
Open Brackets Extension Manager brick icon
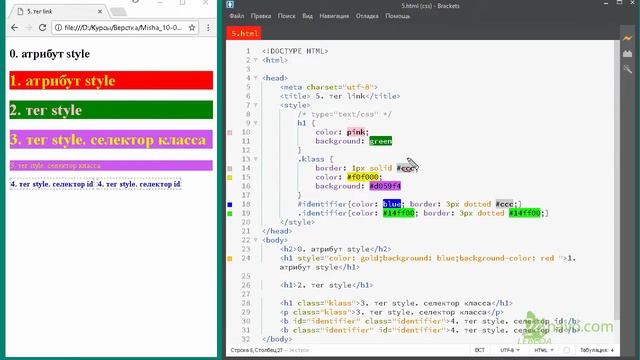(x=627, y=53)
